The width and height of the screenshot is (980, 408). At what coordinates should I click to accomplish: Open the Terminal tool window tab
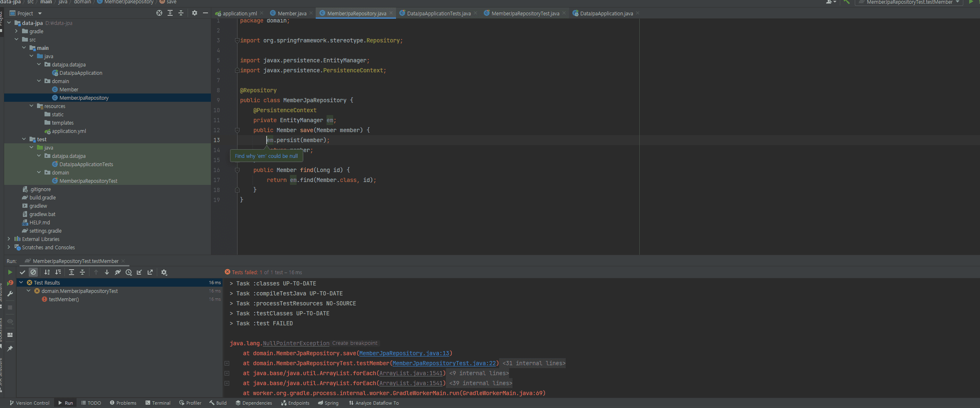(x=158, y=403)
